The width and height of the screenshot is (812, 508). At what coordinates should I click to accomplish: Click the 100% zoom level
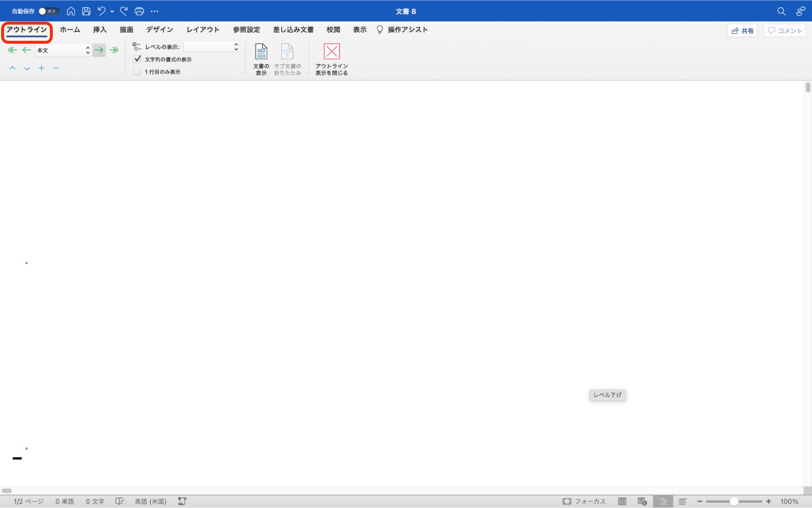tap(789, 501)
